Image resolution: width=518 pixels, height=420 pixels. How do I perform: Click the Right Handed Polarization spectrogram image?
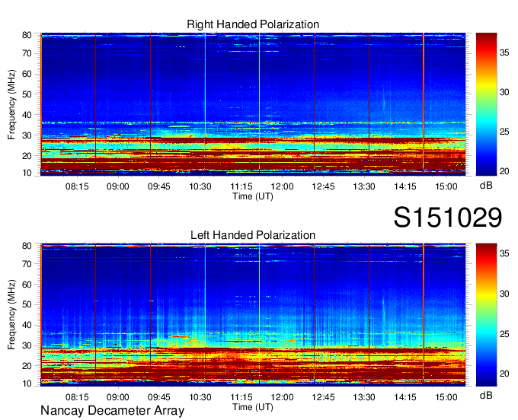tap(253, 104)
